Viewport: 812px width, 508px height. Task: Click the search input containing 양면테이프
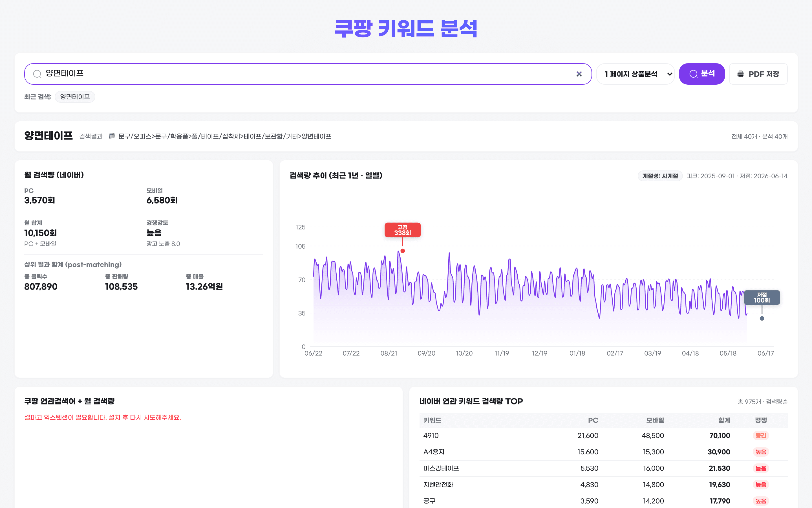pos(308,74)
